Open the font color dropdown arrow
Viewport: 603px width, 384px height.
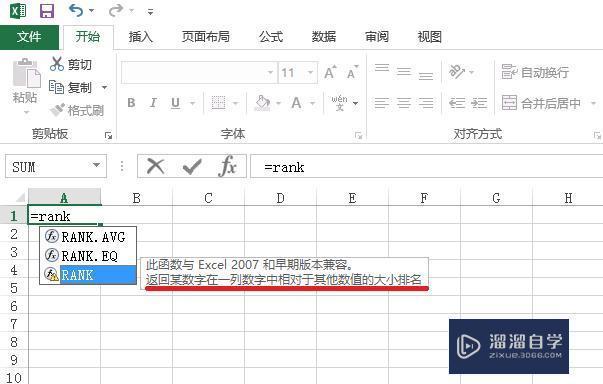coord(312,103)
